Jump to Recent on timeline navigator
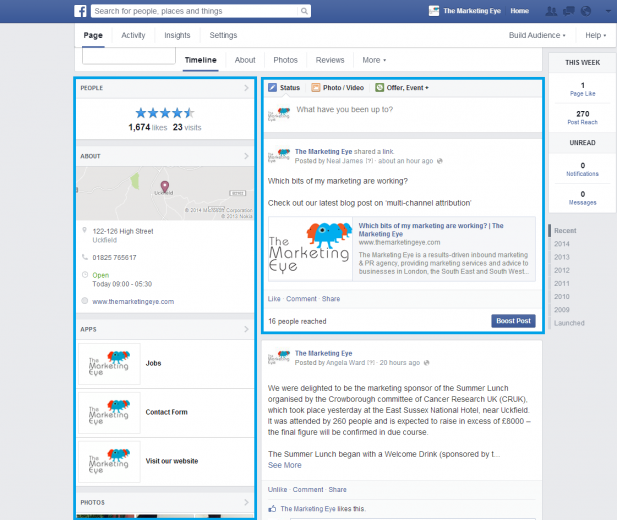Screen dimensions: 617x520 tap(565, 231)
